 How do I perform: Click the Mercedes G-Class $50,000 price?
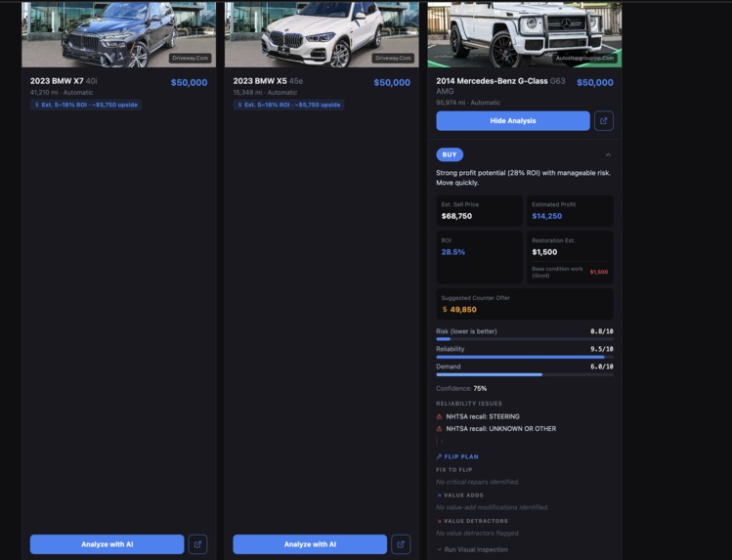point(595,83)
